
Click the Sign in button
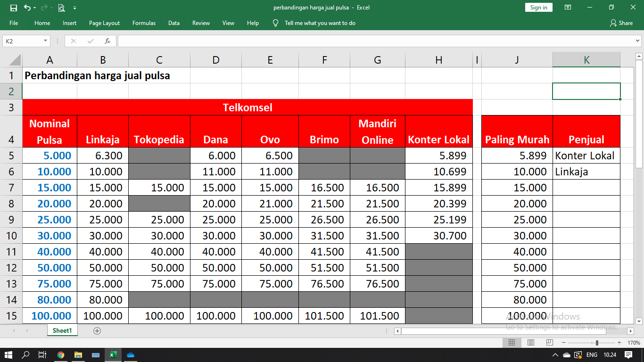538,8
